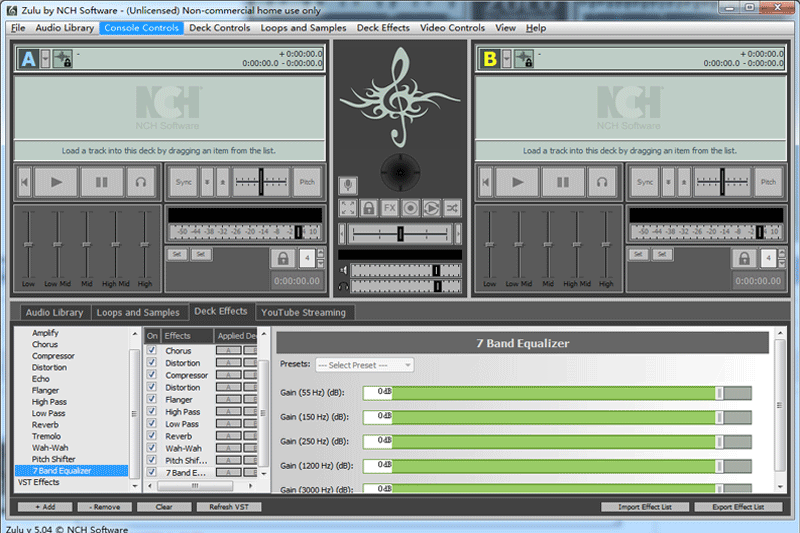Screen dimensions: 800x533
Task: Open Deck A dropdown arrow beside A
Action: pos(45,59)
